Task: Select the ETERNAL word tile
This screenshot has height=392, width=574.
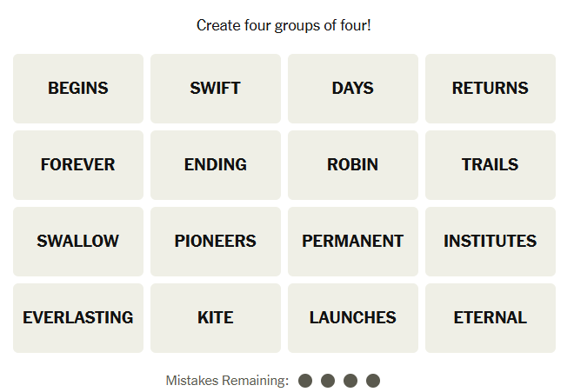Action: (491, 318)
